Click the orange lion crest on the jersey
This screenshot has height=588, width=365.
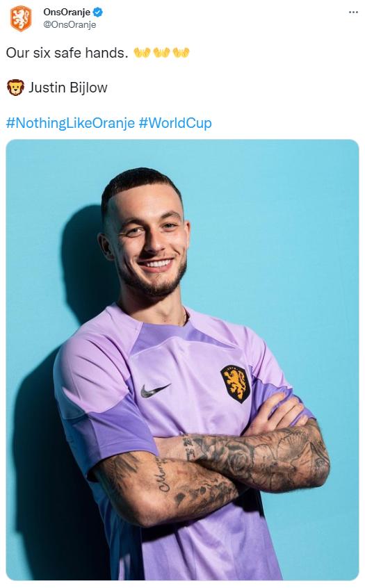(x=235, y=384)
